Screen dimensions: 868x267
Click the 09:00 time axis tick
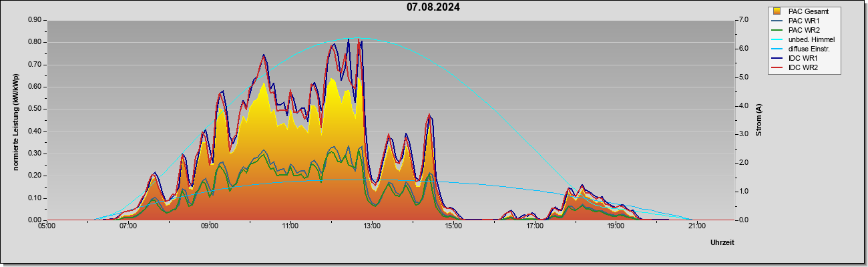pos(210,226)
